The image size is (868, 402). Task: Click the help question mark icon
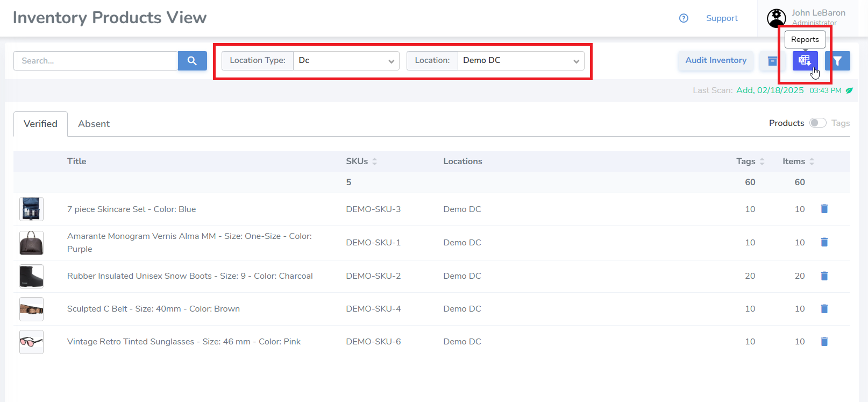(x=684, y=18)
